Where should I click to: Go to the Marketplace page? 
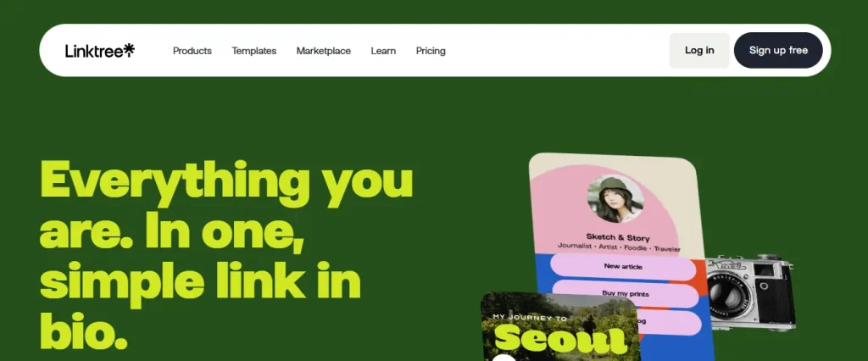point(323,50)
